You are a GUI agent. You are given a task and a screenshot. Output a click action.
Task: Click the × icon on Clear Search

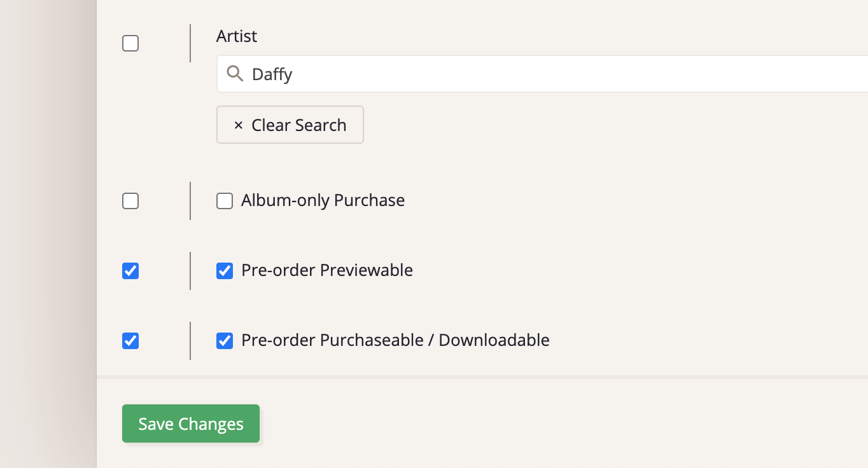[239, 125]
